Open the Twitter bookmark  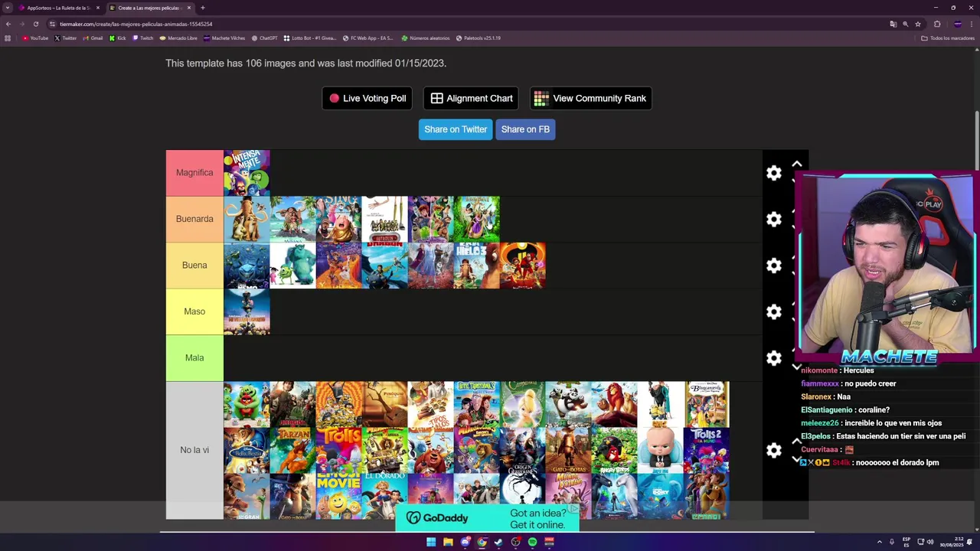[66, 37]
